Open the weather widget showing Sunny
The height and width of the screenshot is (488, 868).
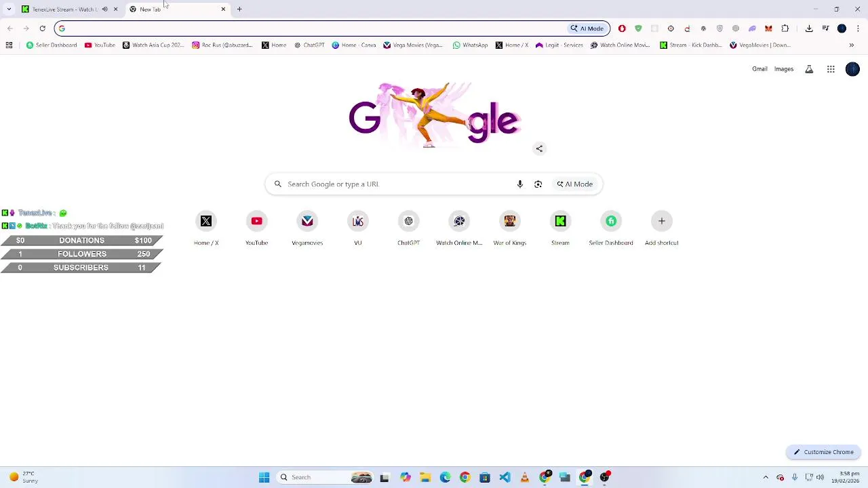(x=24, y=477)
